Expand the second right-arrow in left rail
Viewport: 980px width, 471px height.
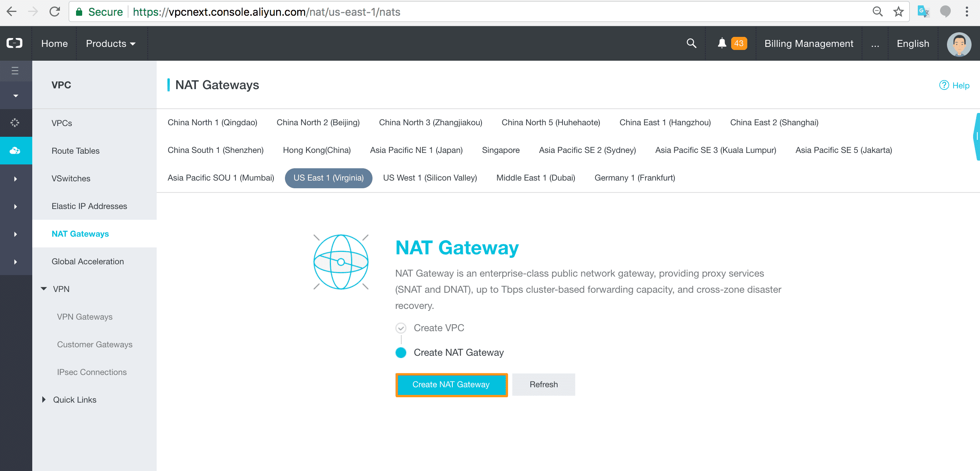(15, 206)
